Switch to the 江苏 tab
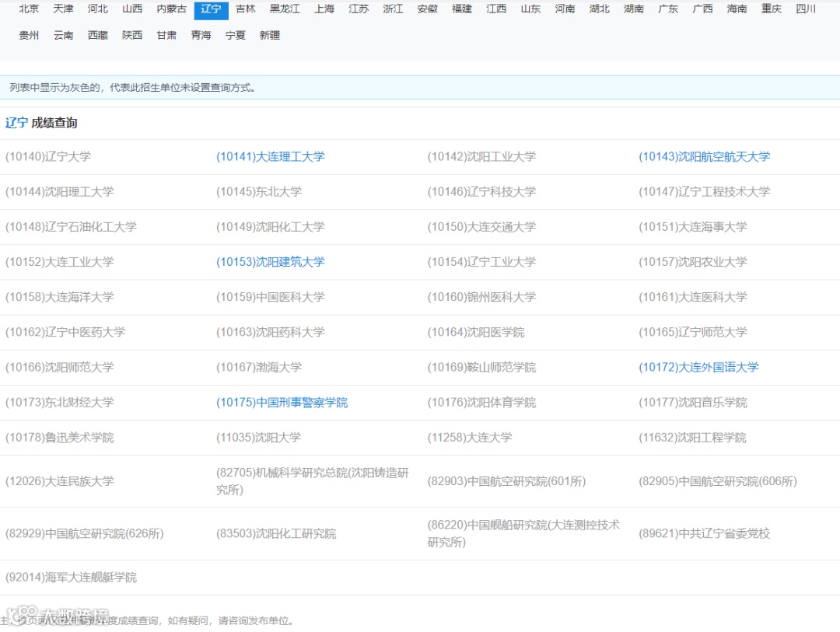Screen dimensions: 840x632 (359, 9)
